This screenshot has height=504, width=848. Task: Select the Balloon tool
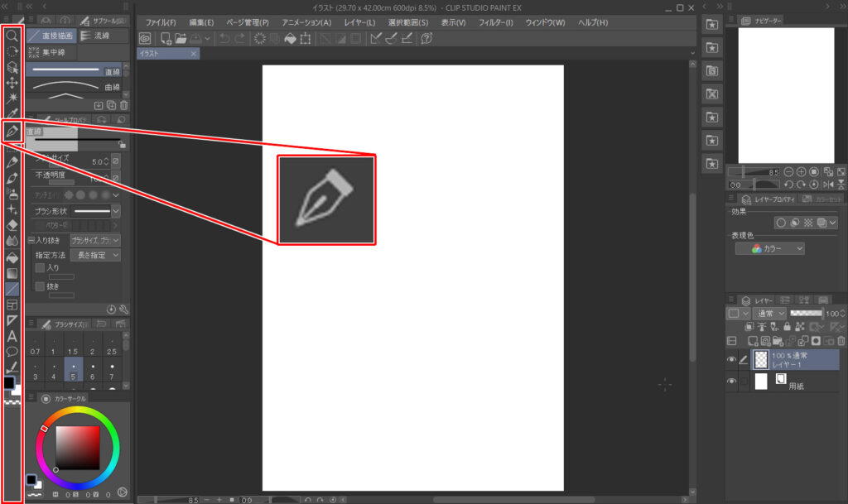[12, 352]
